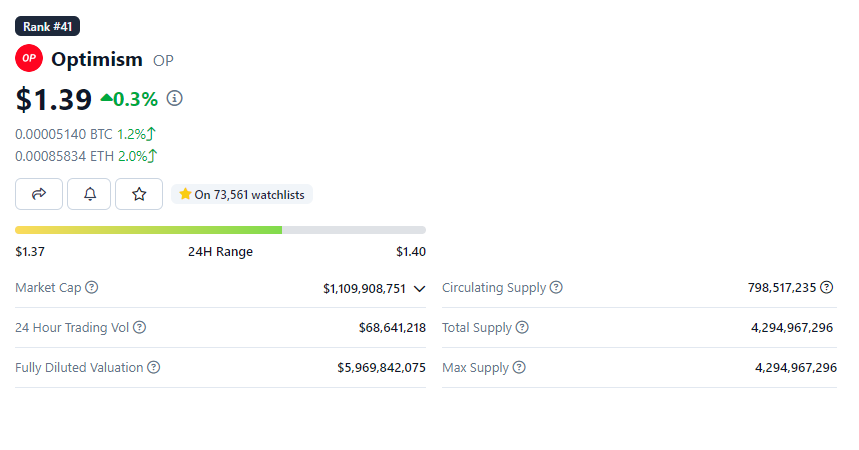Image resolution: width=859 pixels, height=450 pixels.
Task: Click the price alert bell icon
Action: tap(89, 194)
